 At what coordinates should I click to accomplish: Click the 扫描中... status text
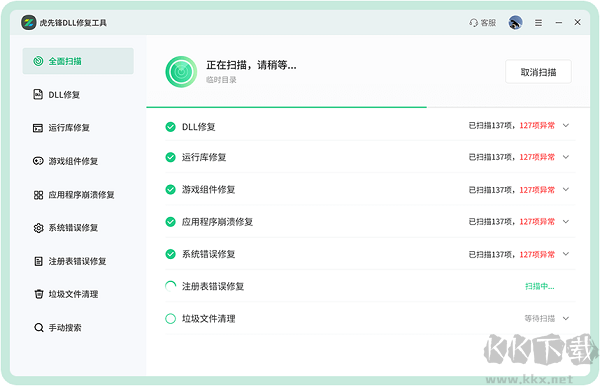tap(540, 286)
